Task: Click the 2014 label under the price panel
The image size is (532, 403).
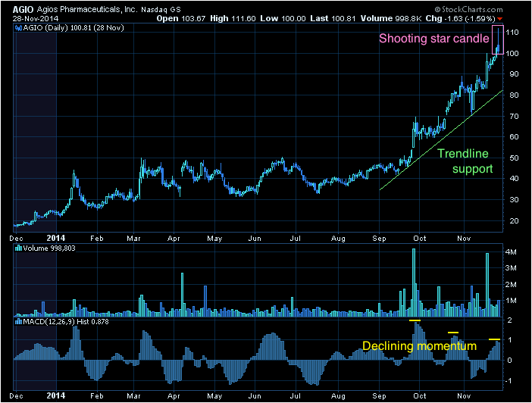Action: coord(55,238)
